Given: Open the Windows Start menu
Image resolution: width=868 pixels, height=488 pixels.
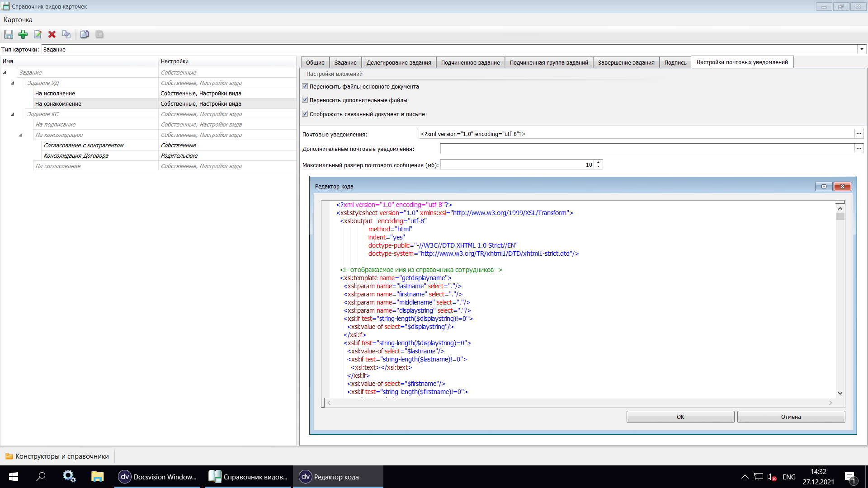Looking at the screenshot, I should pos(14,477).
